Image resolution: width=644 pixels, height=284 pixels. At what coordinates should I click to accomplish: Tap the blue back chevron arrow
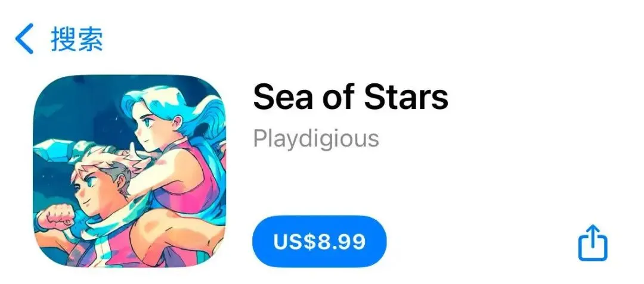pos(24,39)
